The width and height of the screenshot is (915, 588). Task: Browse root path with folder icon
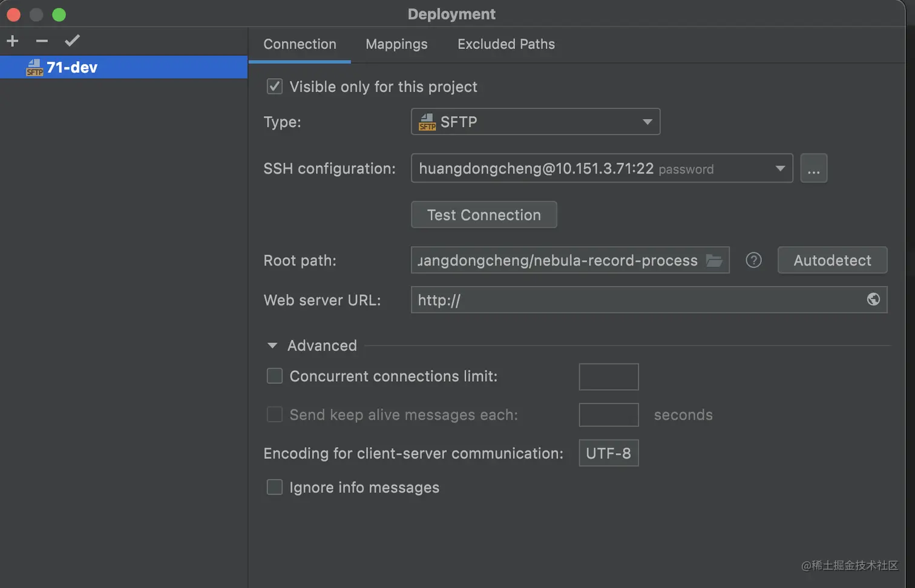[714, 261]
